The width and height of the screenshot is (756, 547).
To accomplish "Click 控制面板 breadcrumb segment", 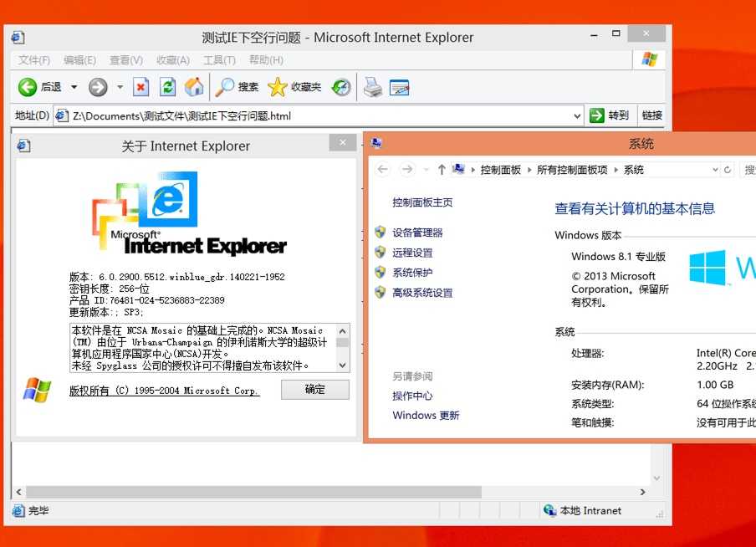I will tap(500, 170).
